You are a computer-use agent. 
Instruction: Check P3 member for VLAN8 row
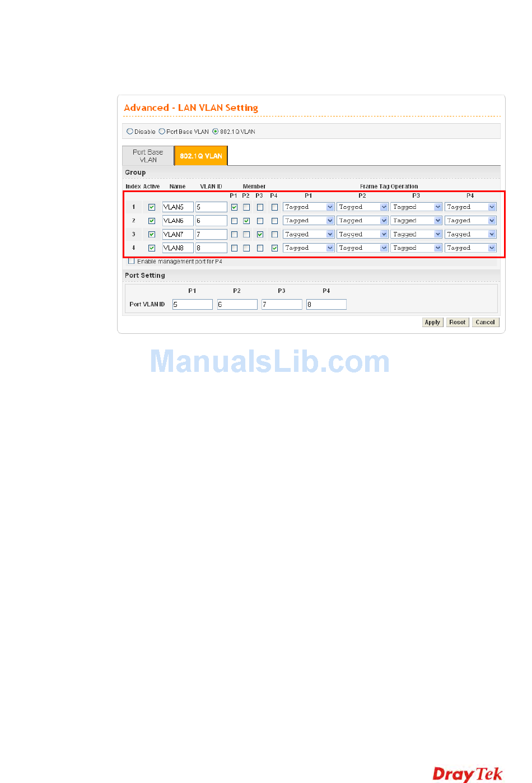tap(260, 248)
